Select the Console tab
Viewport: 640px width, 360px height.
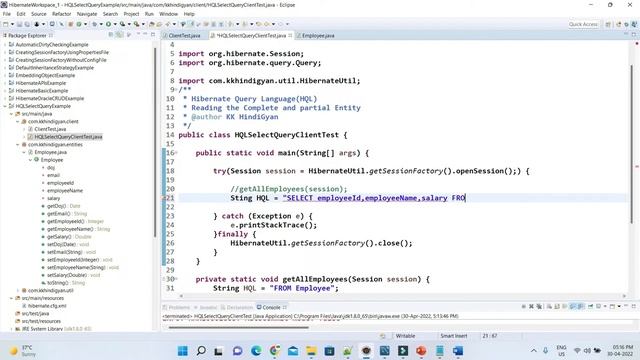271,307
